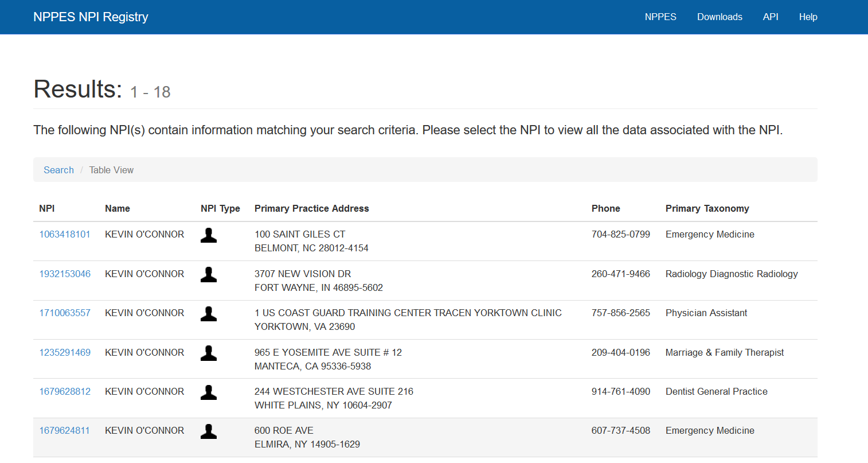Screen dimensions: 868x463
Task: Open the Downloads page
Action: coord(720,17)
